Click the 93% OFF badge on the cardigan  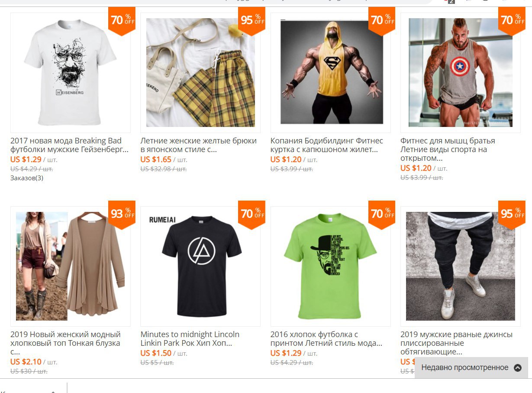[x=122, y=214]
